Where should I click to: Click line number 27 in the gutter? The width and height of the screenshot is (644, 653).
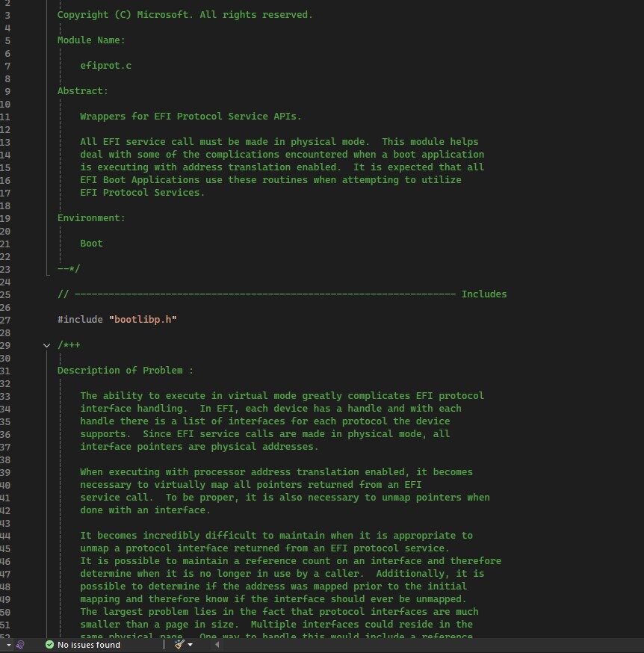[x=6, y=320]
